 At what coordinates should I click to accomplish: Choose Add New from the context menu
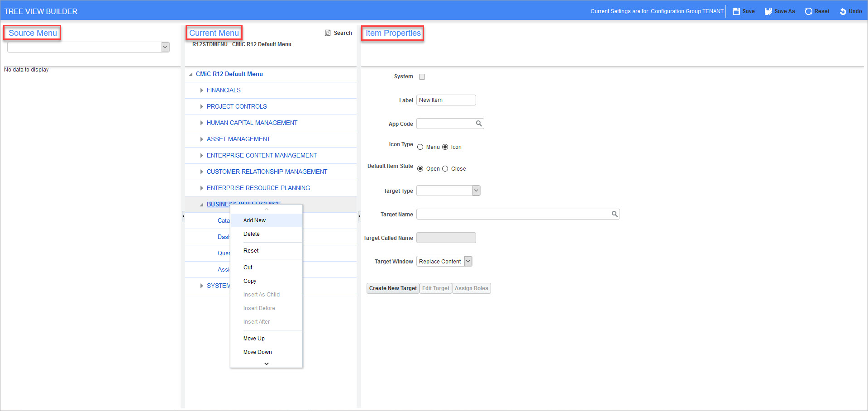254,220
